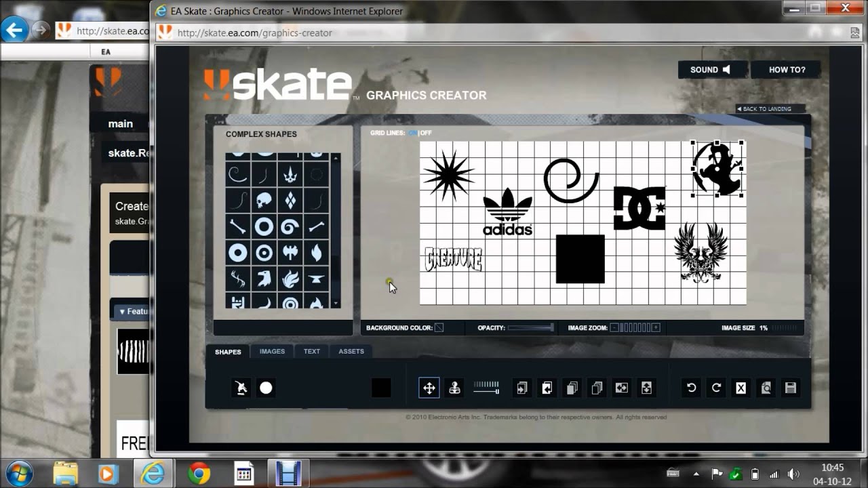
Task: Activate the move tool with four arrows
Action: click(429, 388)
